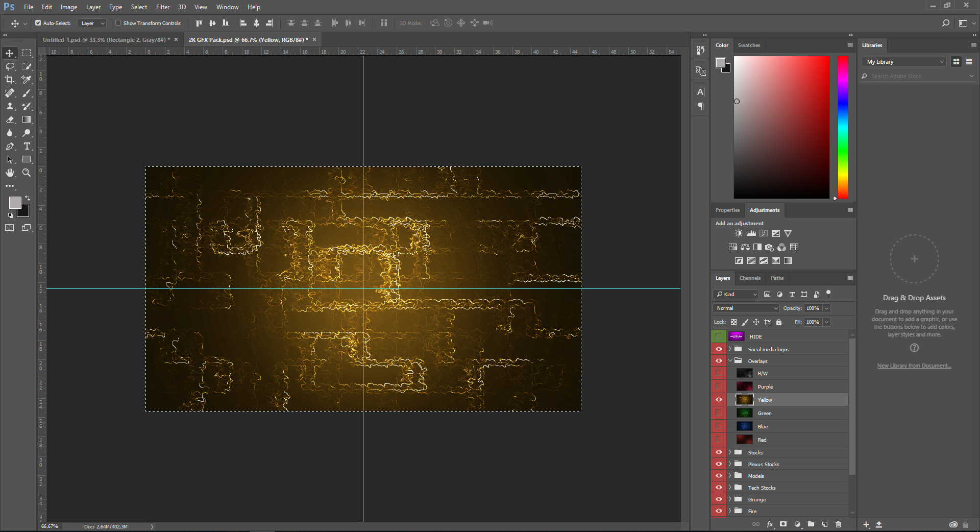Add a Levels adjustment
This screenshot has width=980, height=532.
pyautogui.click(x=751, y=233)
